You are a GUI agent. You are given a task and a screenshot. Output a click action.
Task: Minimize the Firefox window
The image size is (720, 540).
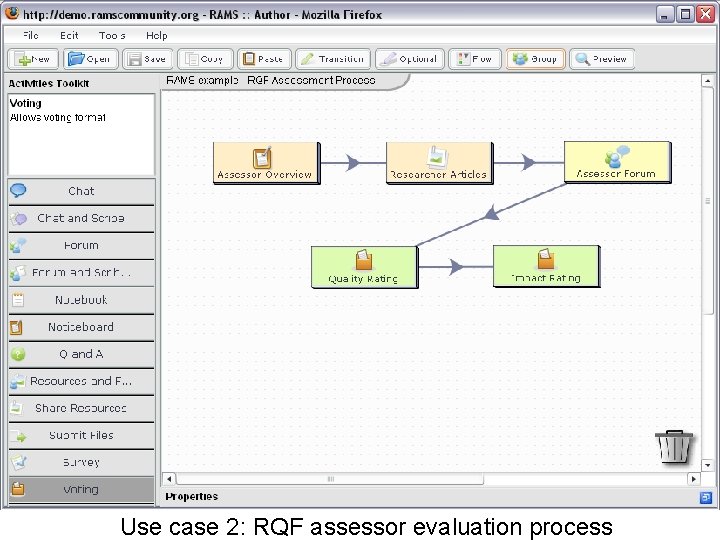click(x=664, y=15)
